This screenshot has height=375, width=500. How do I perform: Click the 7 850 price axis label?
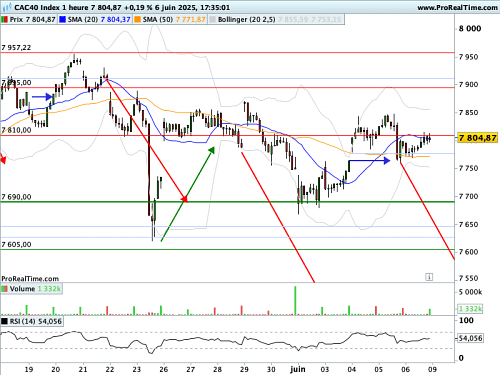click(468, 113)
